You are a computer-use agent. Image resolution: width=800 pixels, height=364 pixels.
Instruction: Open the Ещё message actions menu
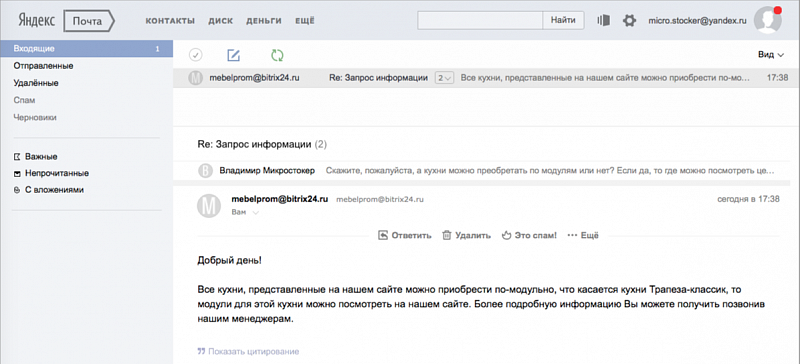tap(583, 235)
